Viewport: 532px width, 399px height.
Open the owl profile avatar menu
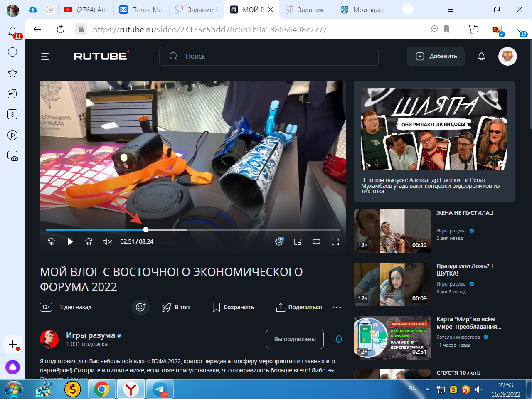click(507, 56)
